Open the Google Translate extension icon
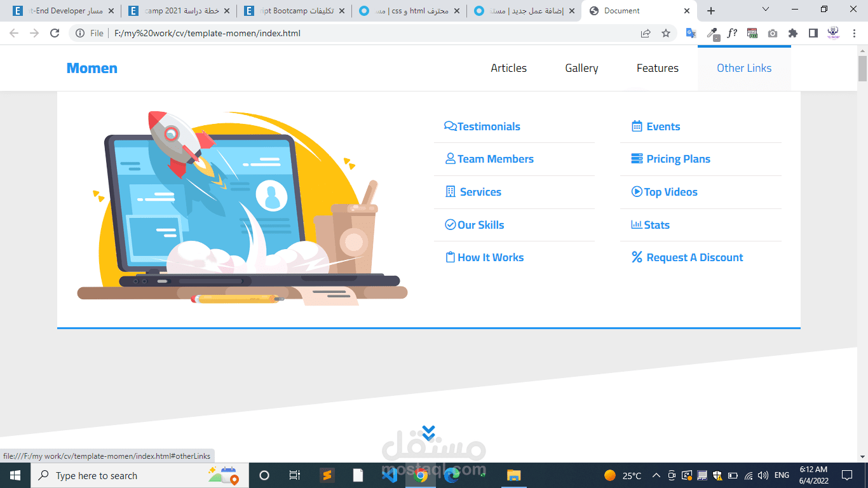 pos(691,33)
